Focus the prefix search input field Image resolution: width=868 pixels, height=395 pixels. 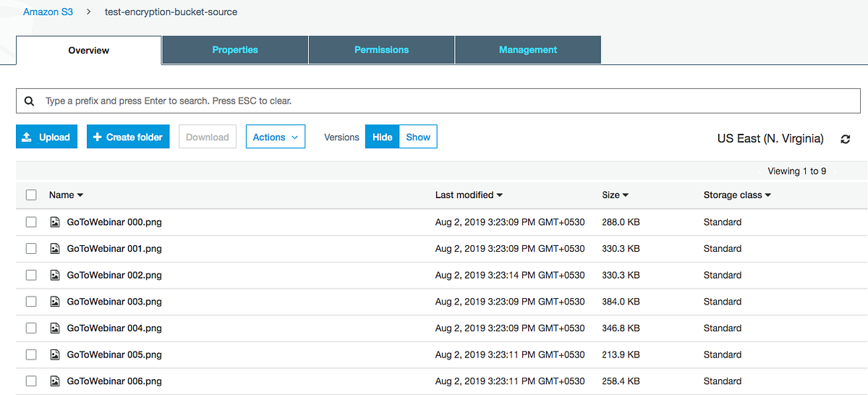[438, 101]
